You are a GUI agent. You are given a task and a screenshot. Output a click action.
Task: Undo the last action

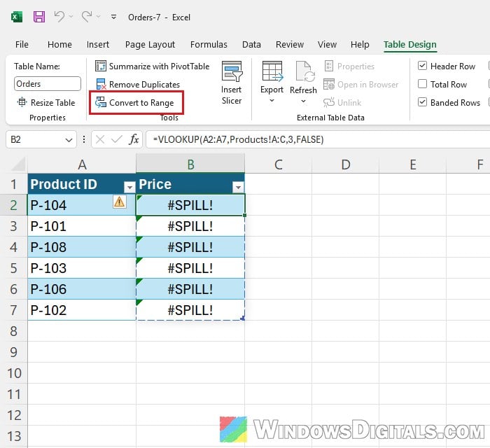coord(59,17)
